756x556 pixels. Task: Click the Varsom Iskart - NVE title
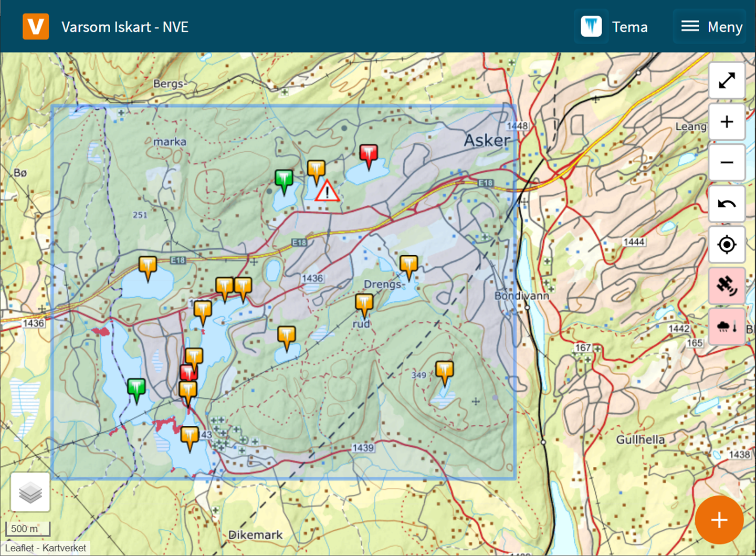tap(125, 27)
